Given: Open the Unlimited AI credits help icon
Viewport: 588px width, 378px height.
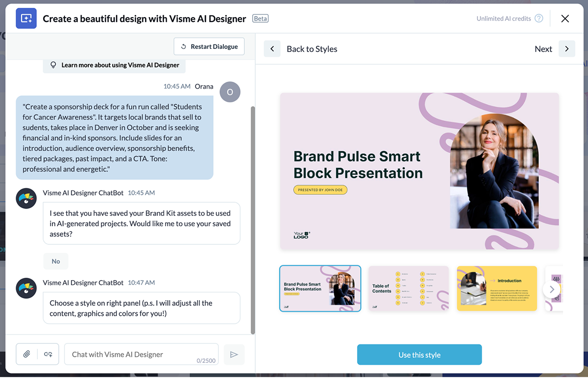Looking at the screenshot, I should coord(539,18).
